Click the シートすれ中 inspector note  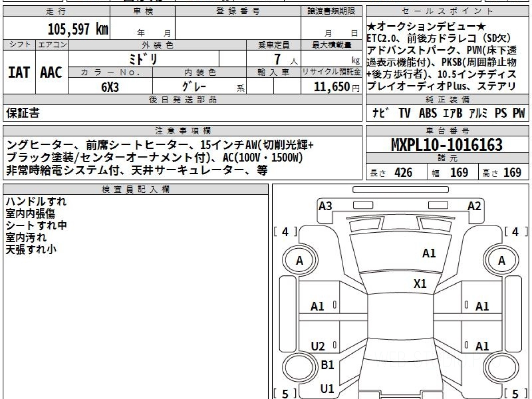[36, 225]
